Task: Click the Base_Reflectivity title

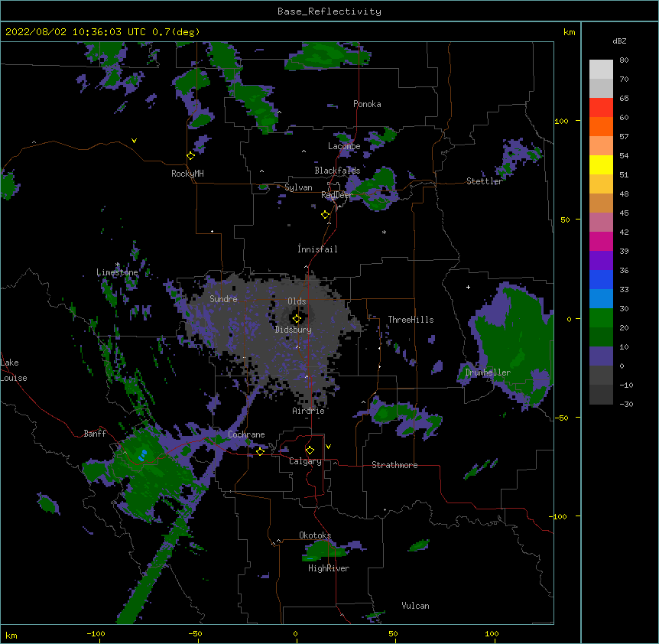Action: (x=329, y=11)
